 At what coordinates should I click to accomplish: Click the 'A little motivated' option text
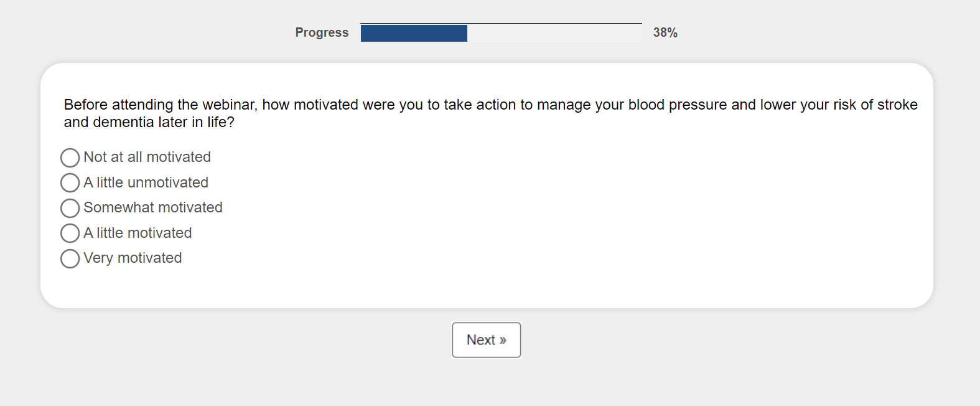138,233
